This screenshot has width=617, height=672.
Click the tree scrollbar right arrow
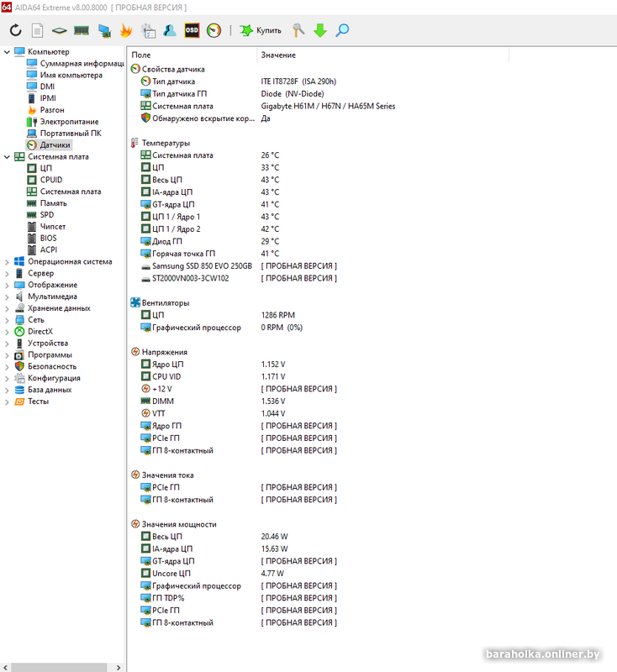(119, 667)
